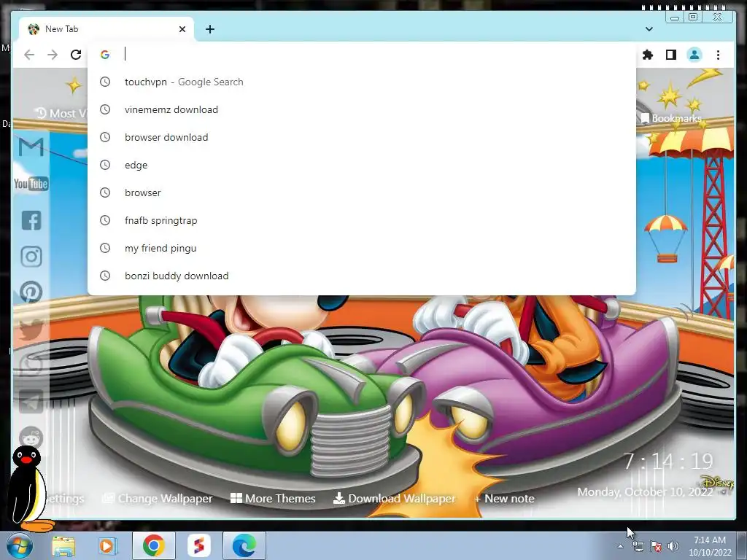747x560 pixels.
Task: Open the media player taskbar icon
Action: pos(108,545)
